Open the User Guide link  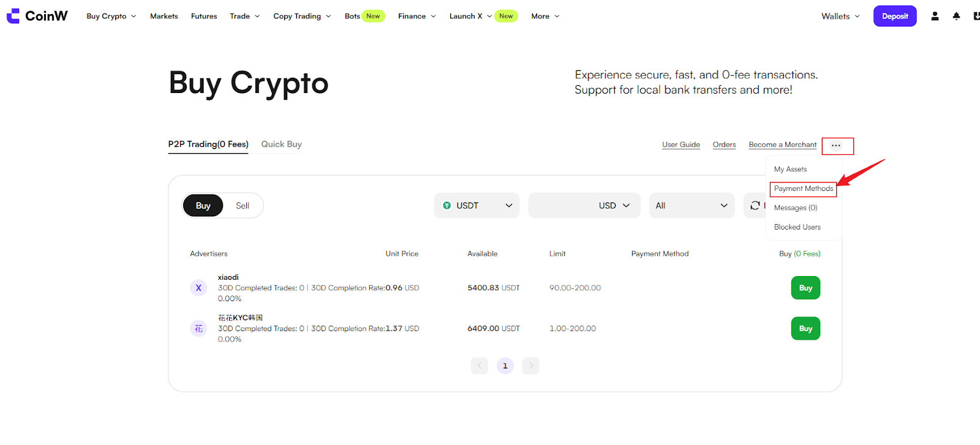pyautogui.click(x=681, y=145)
